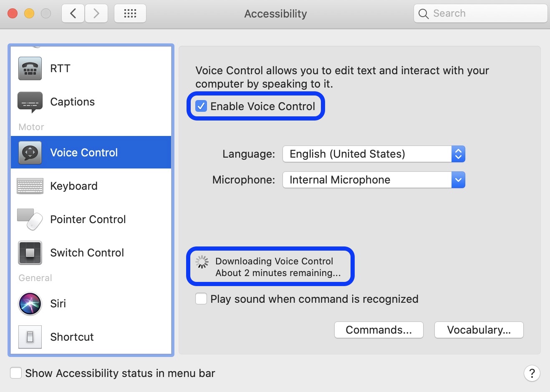
Task: Open Siri settings via its icon
Action: coord(30,304)
